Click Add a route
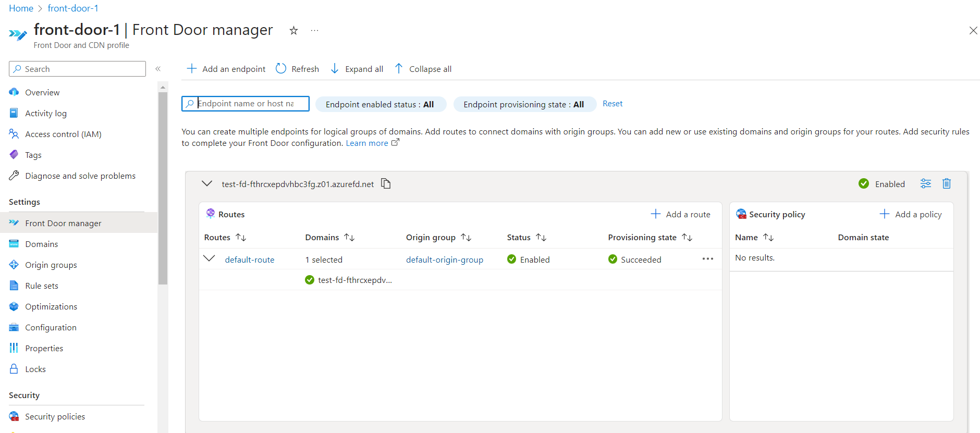980x433 pixels. tap(681, 214)
